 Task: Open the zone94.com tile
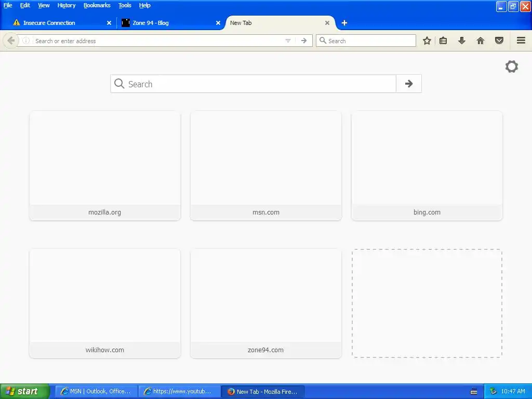click(265, 303)
